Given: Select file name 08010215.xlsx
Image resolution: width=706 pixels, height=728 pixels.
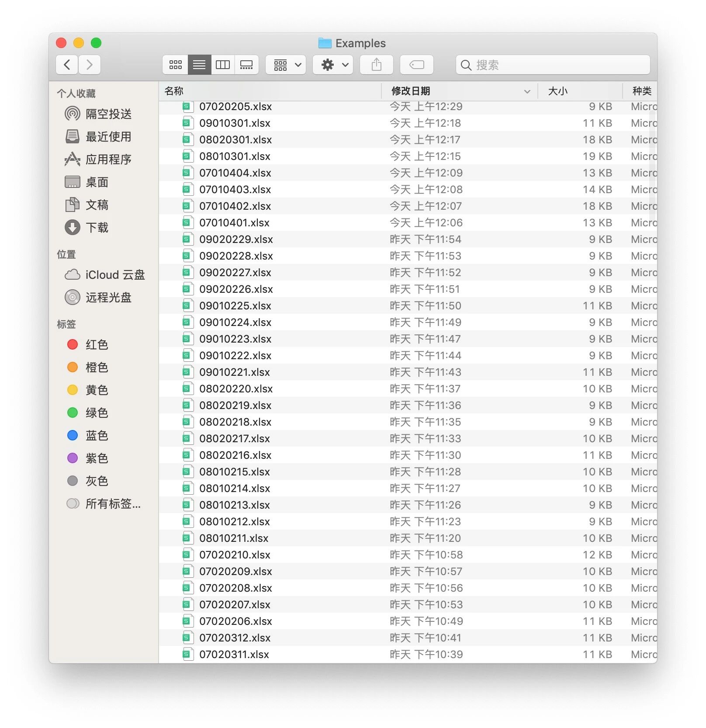Looking at the screenshot, I should click(235, 472).
